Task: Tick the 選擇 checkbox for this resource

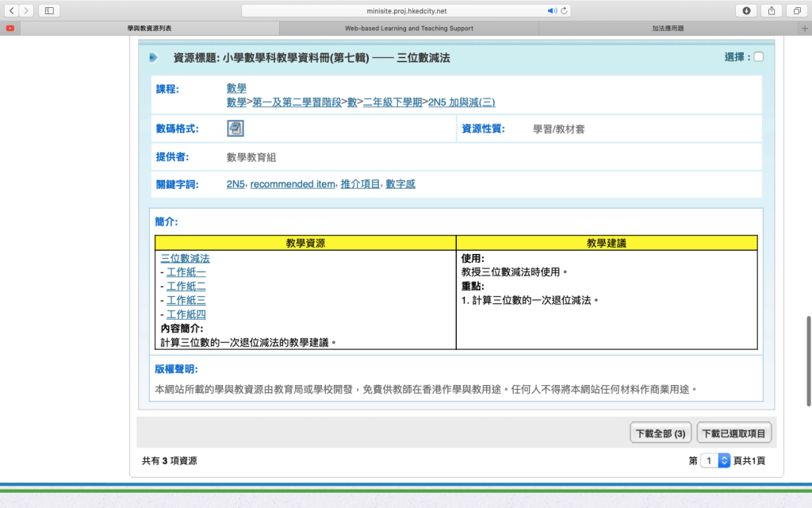Action: click(759, 57)
